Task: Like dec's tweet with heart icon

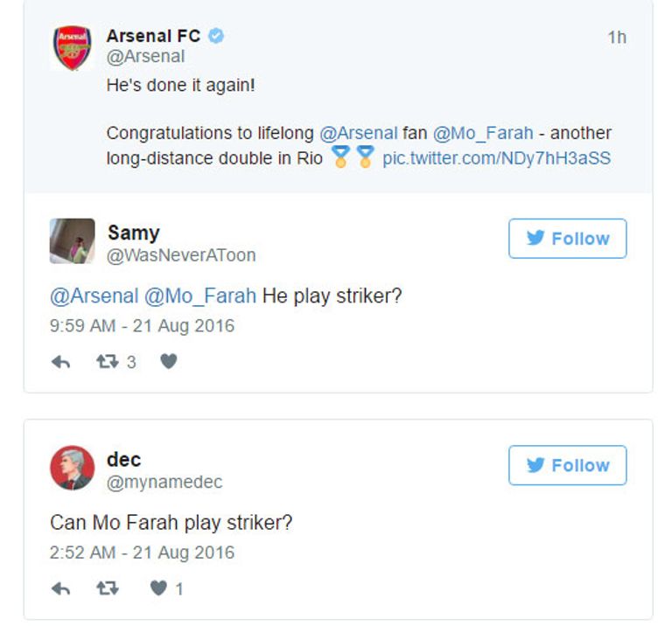Action: click(158, 588)
